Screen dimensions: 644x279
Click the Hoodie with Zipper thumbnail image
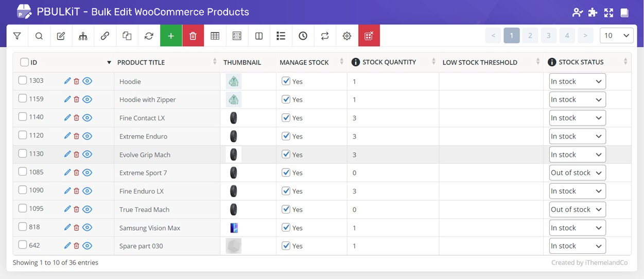tap(234, 100)
